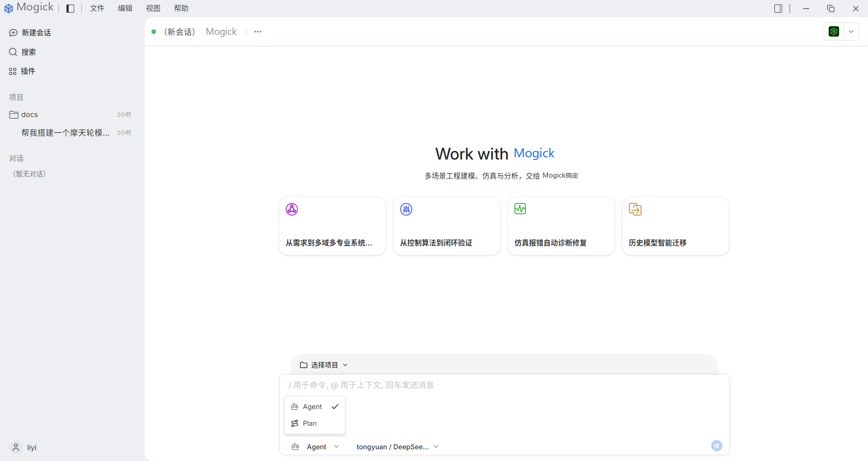The width and height of the screenshot is (868, 461).
Task: Open the 插件 plugins icon
Action: (x=13, y=71)
